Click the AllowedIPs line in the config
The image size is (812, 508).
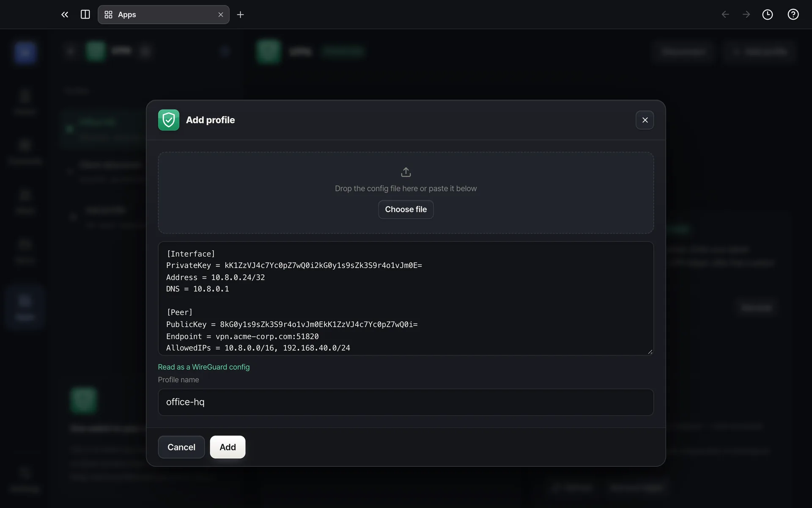(258, 348)
